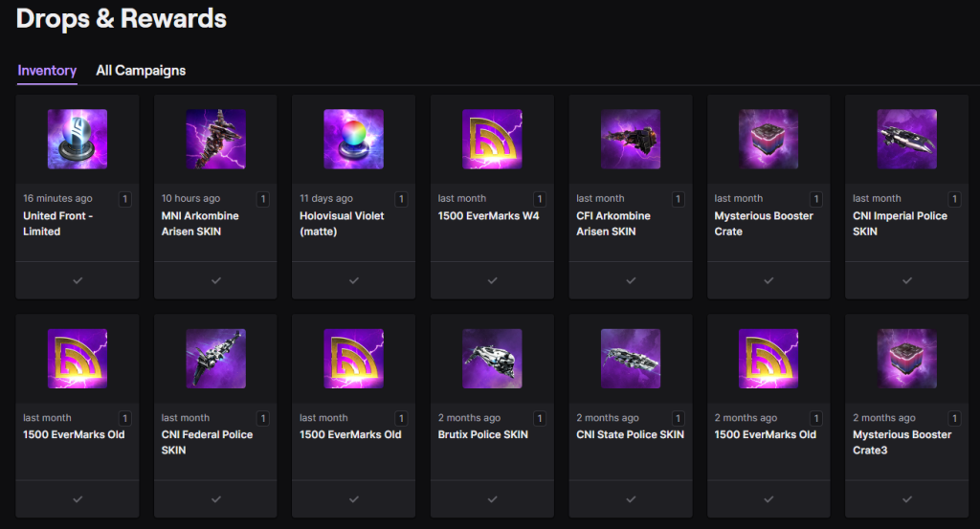Select the Mysterious Booster Crate3 icon
980x529 pixels.
906,359
